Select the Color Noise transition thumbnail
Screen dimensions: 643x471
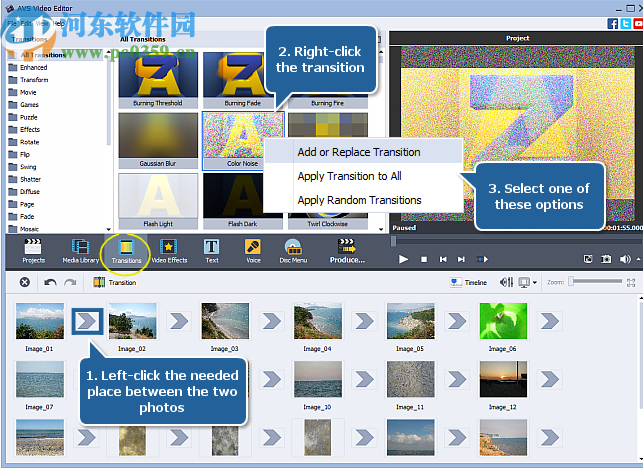coord(243,140)
